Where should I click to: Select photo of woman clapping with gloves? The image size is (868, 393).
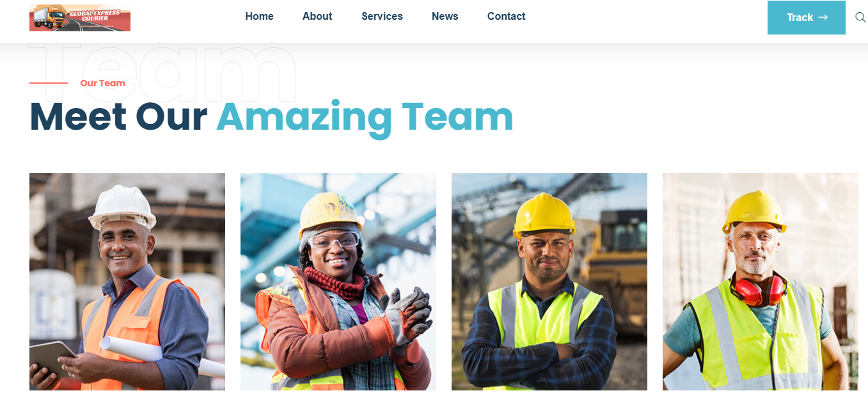[338, 282]
